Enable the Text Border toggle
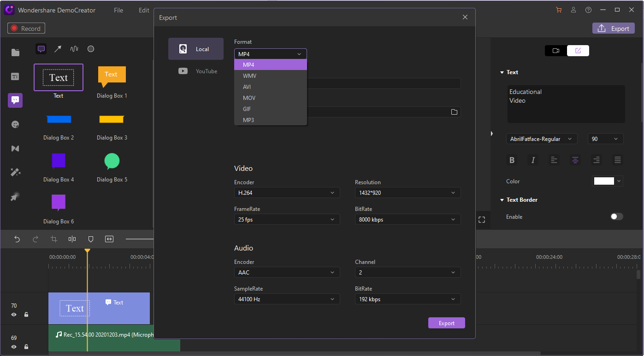 pos(616,216)
